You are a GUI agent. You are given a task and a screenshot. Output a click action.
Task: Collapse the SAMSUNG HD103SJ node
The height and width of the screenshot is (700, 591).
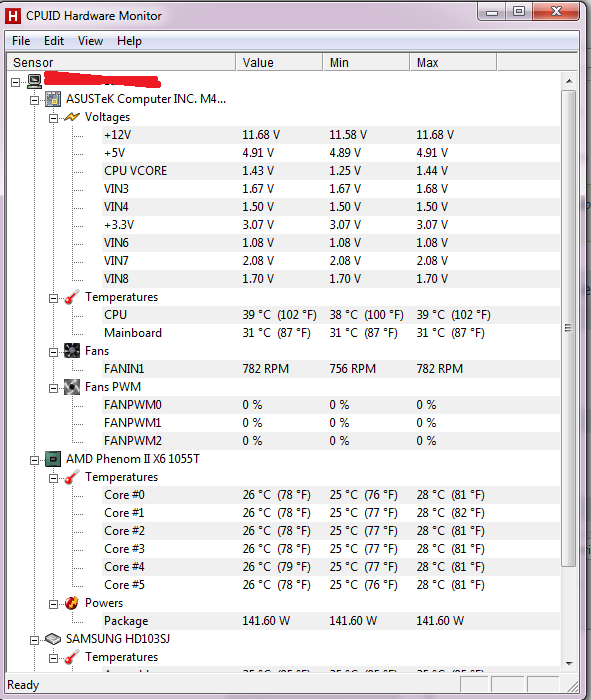(x=34, y=641)
